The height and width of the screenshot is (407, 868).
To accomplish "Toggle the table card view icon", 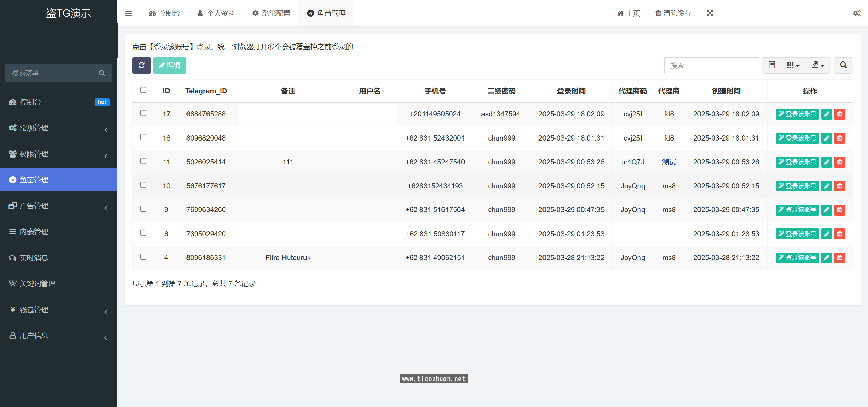I will 772,65.
